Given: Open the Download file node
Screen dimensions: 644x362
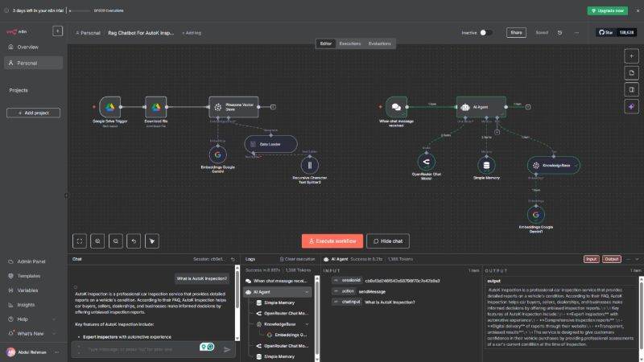Looking at the screenshot, I should coord(155,107).
